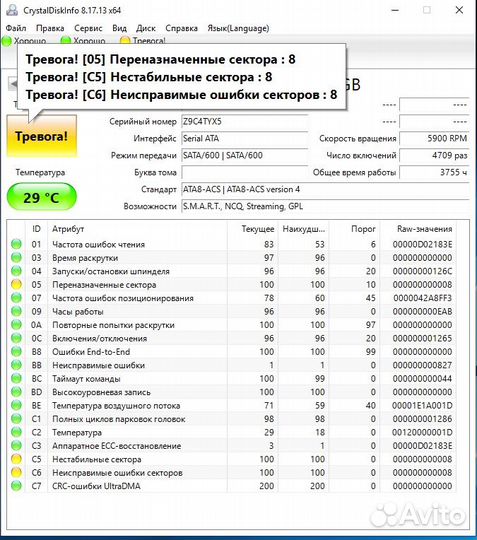Click status icon for 01 Частота ошибок чтения
The image size is (477, 540).
click(x=16, y=244)
